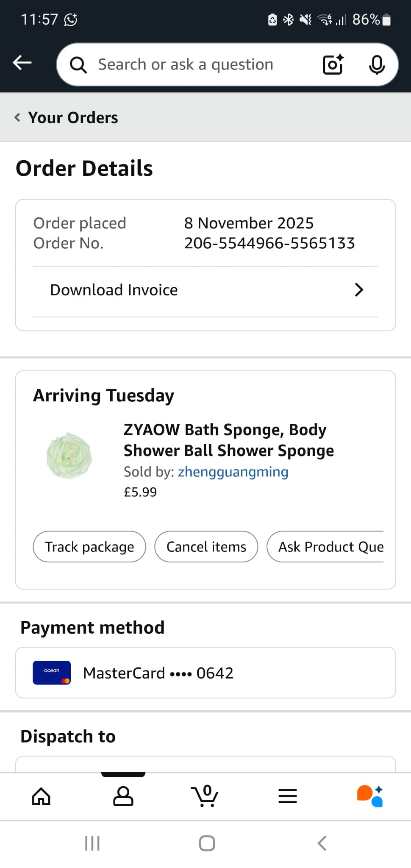
Task: Open the hamburger menu tab
Action: 288,796
